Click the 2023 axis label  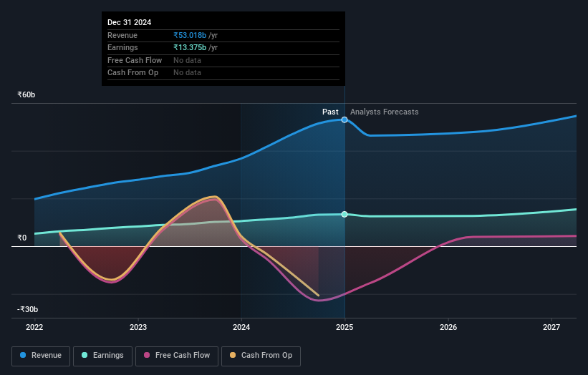138,328
